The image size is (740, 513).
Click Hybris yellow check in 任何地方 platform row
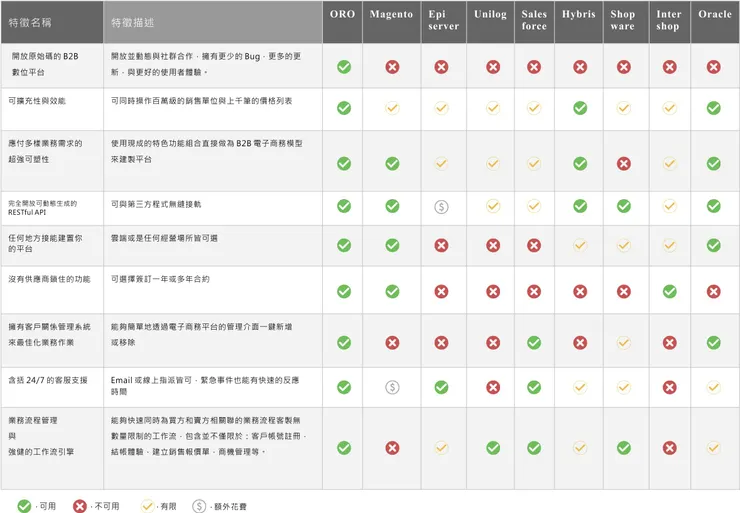[x=580, y=245]
